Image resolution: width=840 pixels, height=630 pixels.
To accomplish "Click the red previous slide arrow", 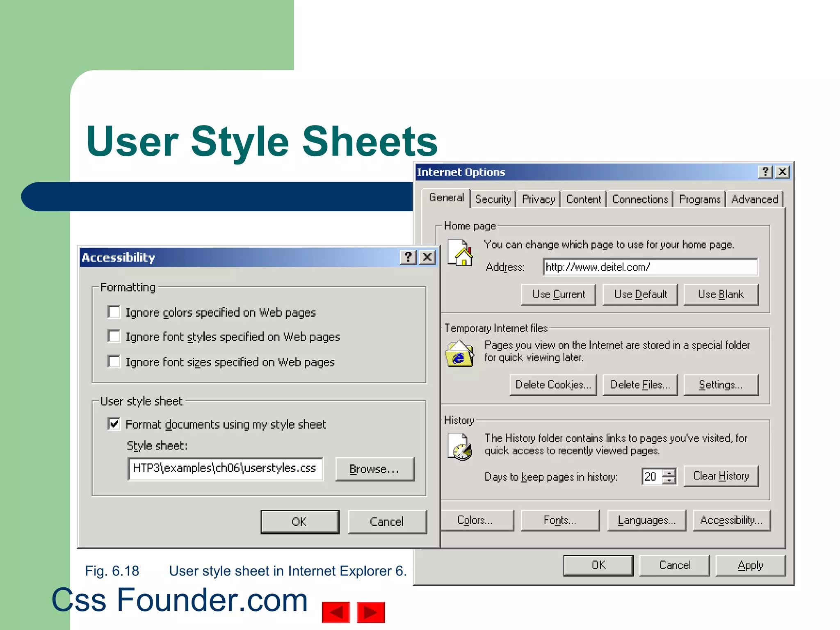I will (336, 612).
